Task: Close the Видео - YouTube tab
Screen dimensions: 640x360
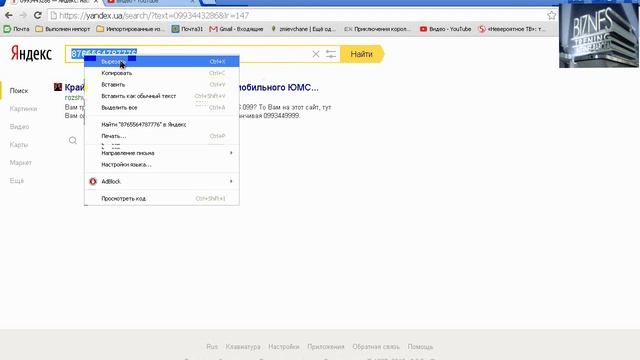Action: point(193,2)
